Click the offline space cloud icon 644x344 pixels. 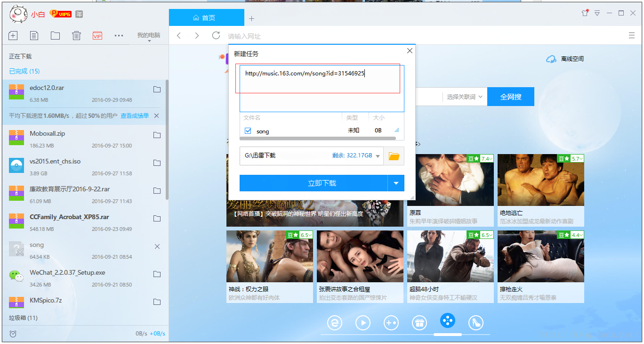551,59
